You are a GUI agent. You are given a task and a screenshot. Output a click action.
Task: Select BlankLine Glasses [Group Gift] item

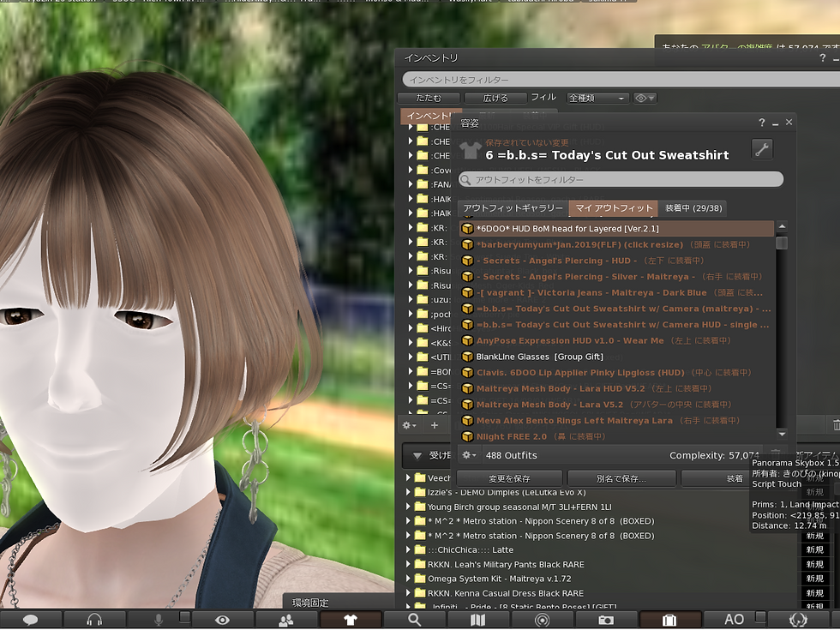[x=616, y=357]
